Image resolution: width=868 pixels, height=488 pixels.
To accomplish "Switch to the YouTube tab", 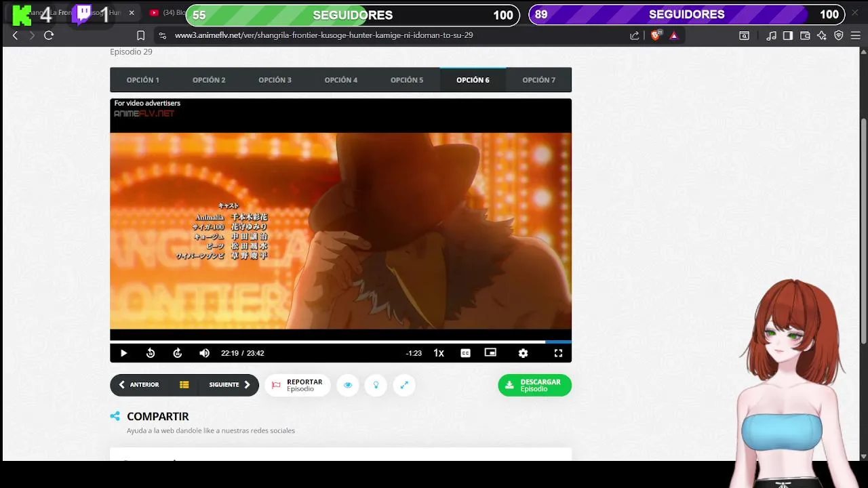I will click(x=166, y=13).
